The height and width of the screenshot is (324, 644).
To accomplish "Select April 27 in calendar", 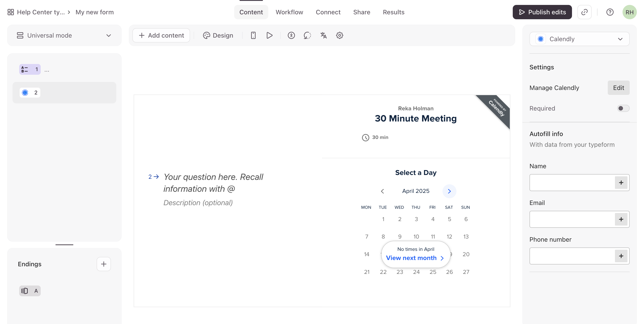I will pyautogui.click(x=466, y=272).
